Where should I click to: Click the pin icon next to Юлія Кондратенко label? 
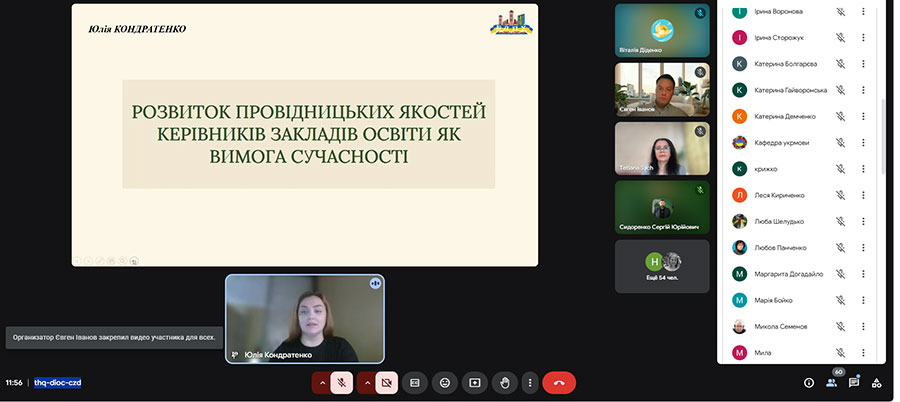click(x=235, y=355)
